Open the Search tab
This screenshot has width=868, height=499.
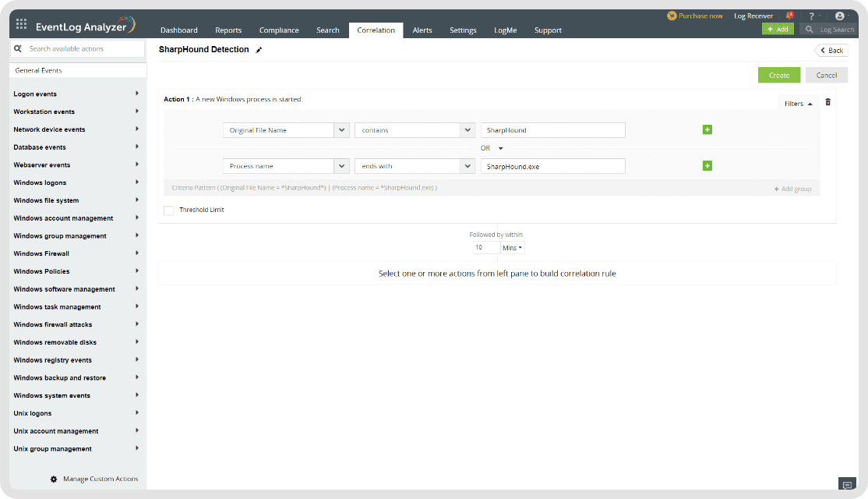[x=328, y=30]
